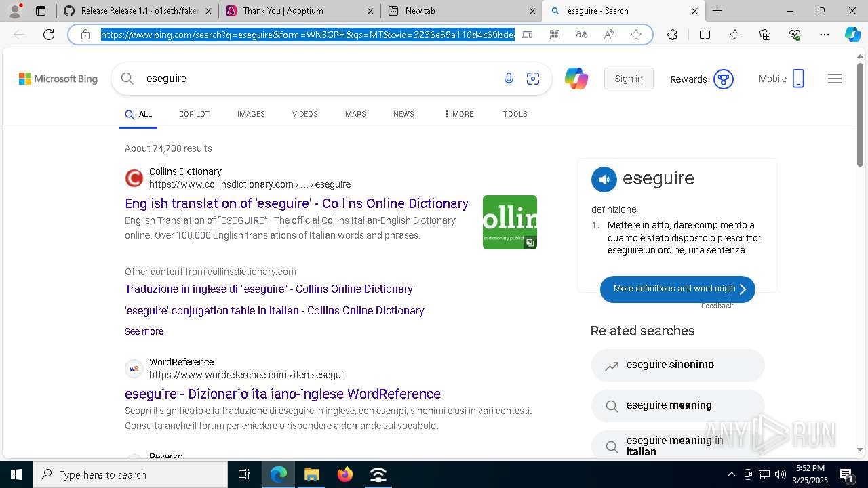The height and width of the screenshot is (488, 868).
Task: Select the NEWS search tab
Action: [x=403, y=114]
